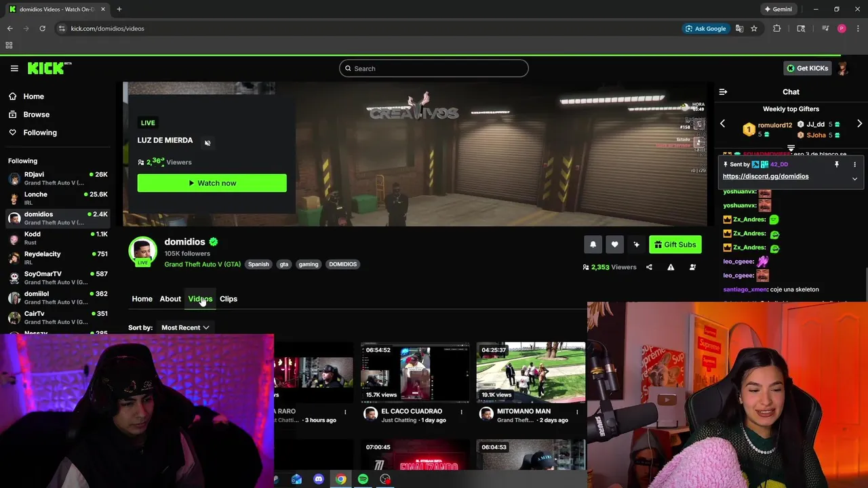The width and height of the screenshot is (868, 488).
Task: Open pinned message three-dot options
Action: coord(854,164)
